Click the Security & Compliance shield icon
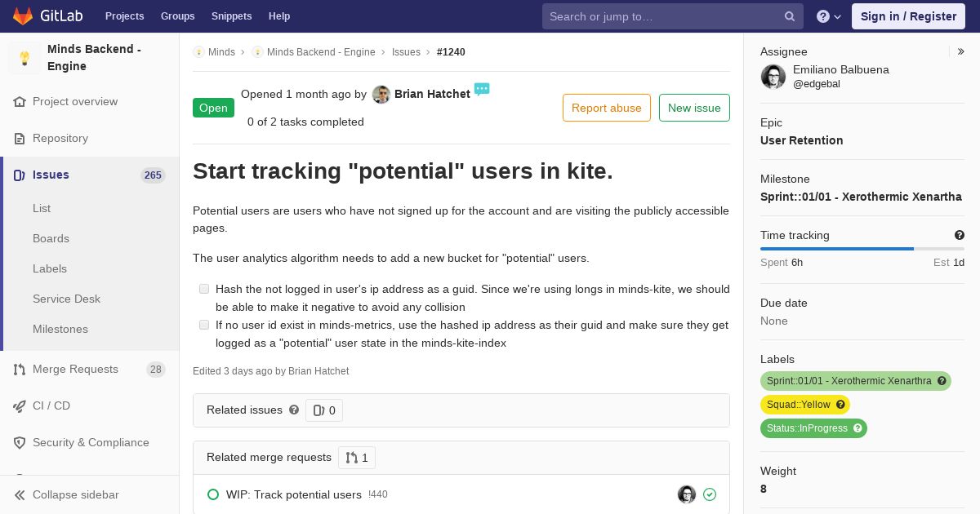The width and height of the screenshot is (980, 514). click(x=20, y=443)
